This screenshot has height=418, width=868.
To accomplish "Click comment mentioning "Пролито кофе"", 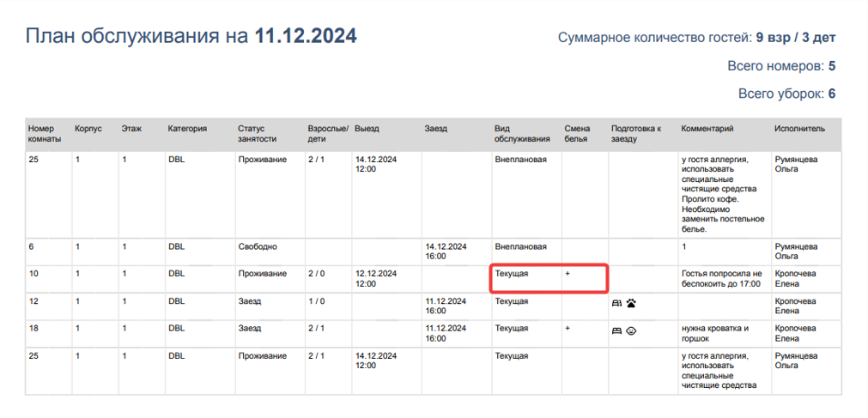I will 723,194.
